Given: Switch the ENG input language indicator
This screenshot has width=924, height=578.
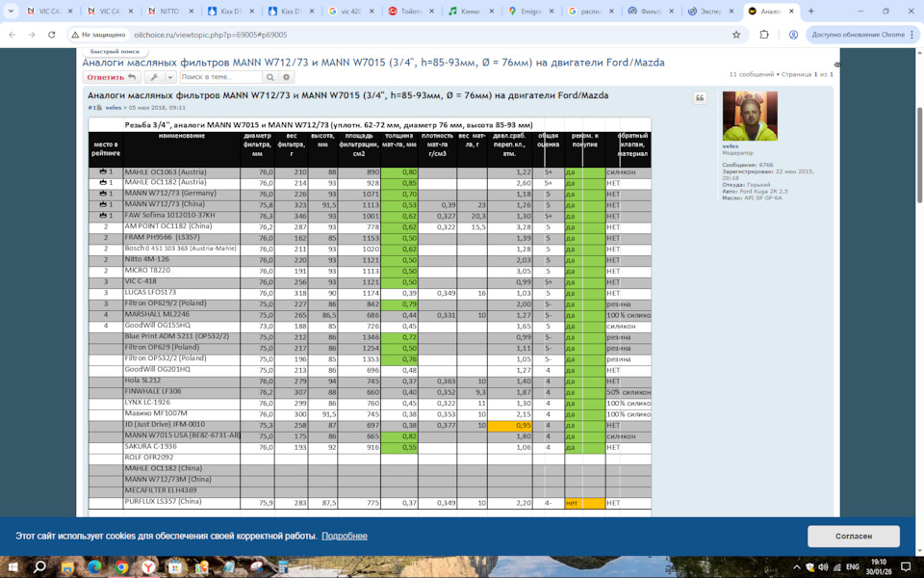Looking at the screenshot, I should [x=852, y=566].
